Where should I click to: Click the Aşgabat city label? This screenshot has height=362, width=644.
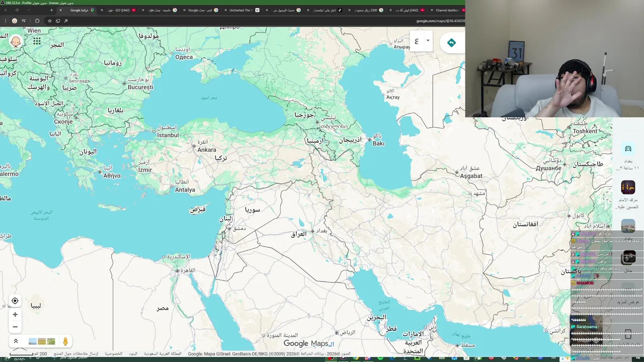click(471, 176)
